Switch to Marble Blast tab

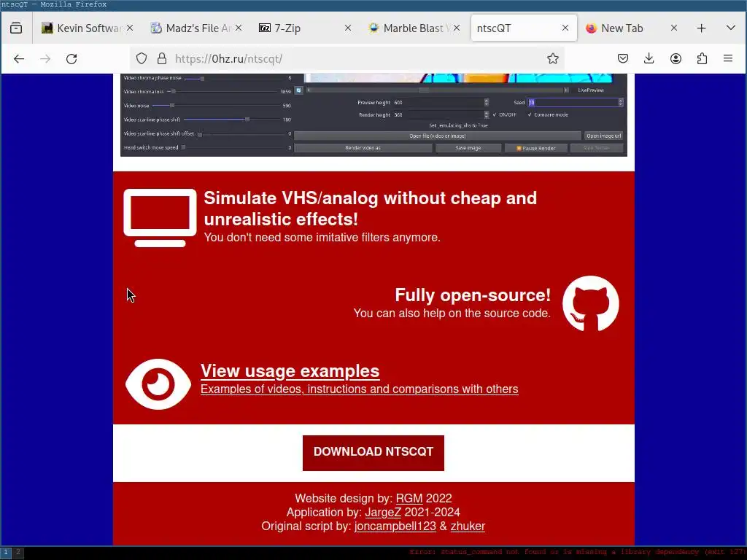[x=414, y=28]
